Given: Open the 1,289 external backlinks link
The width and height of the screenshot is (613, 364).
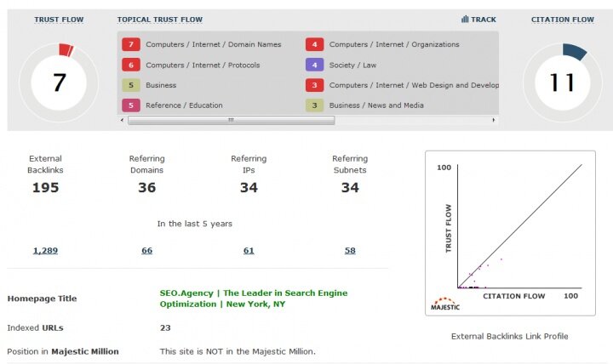Looking at the screenshot, I should (45, 250).
